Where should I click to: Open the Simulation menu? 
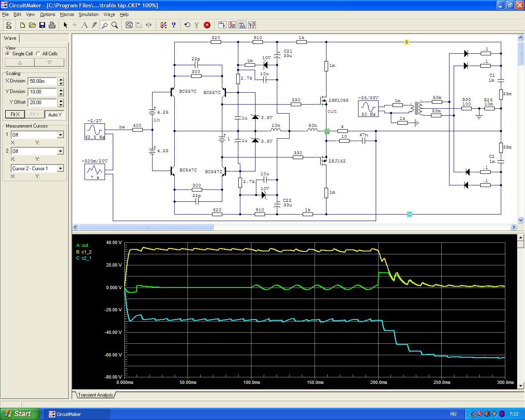click(x=89, y=14)
